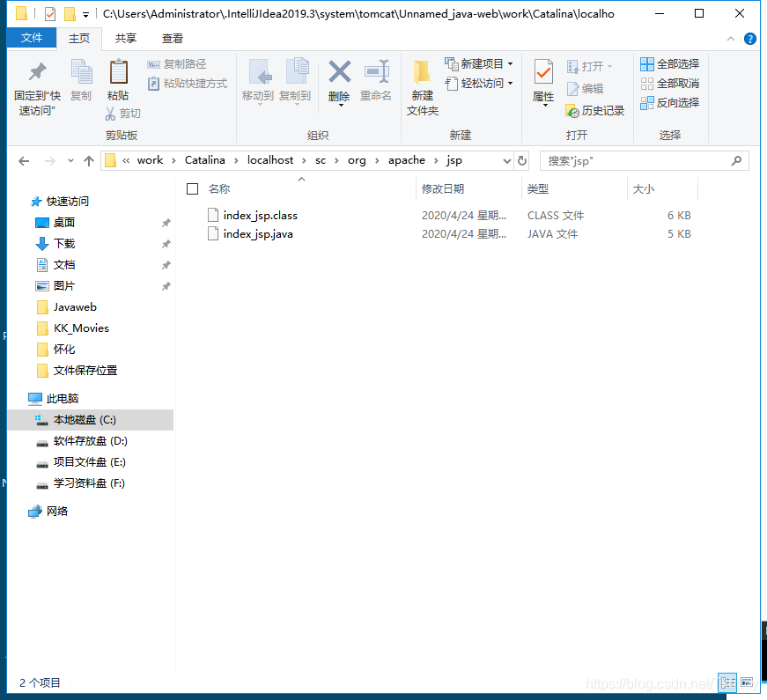
Task: Open Desktop (桌面) in sidebar
Action: coord(64,223)
